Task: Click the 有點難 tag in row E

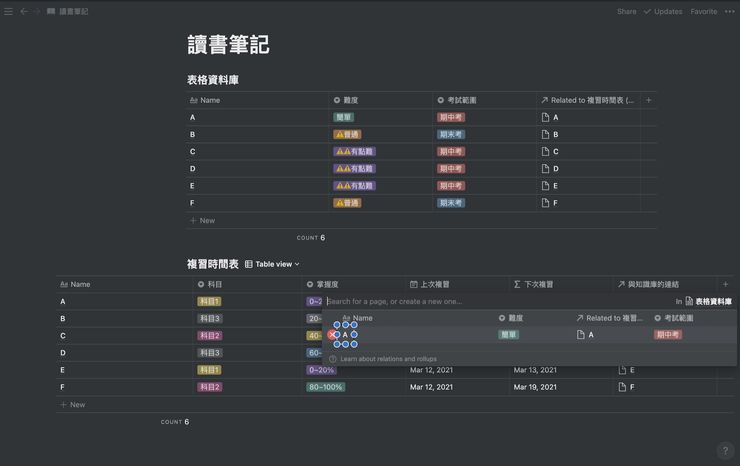Action: point(354,186)
